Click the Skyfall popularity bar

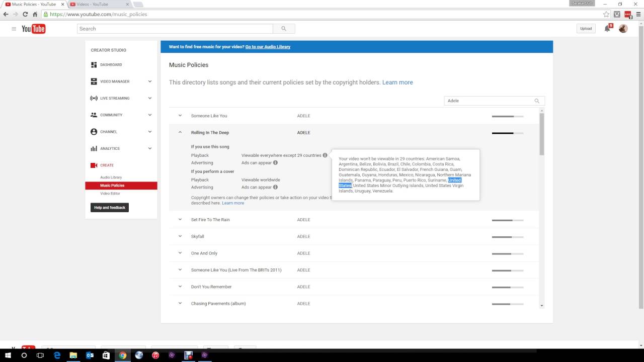(508, 237)
